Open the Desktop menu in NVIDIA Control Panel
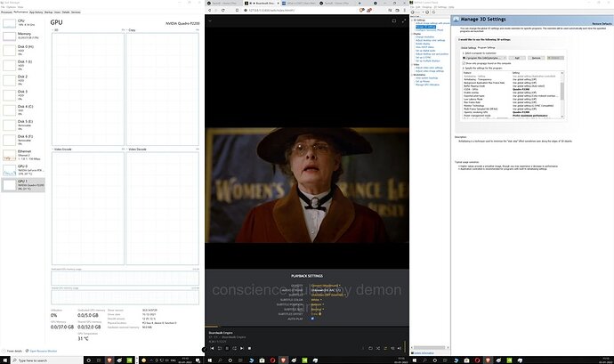The image size is (614, 364). (x=427, y=7)
